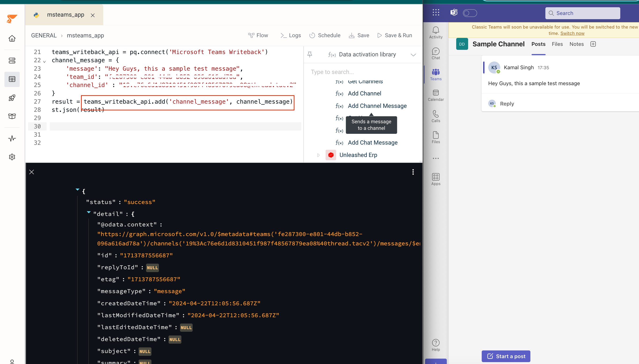This screenshot has height=364, width=639.
Task: Click the Save button
Action: pyautogui.click(x=359, y=36)
